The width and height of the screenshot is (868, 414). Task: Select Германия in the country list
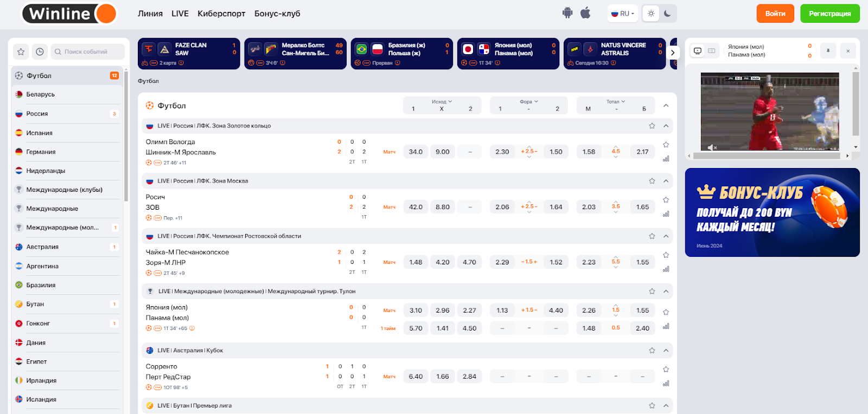[66, 152]
